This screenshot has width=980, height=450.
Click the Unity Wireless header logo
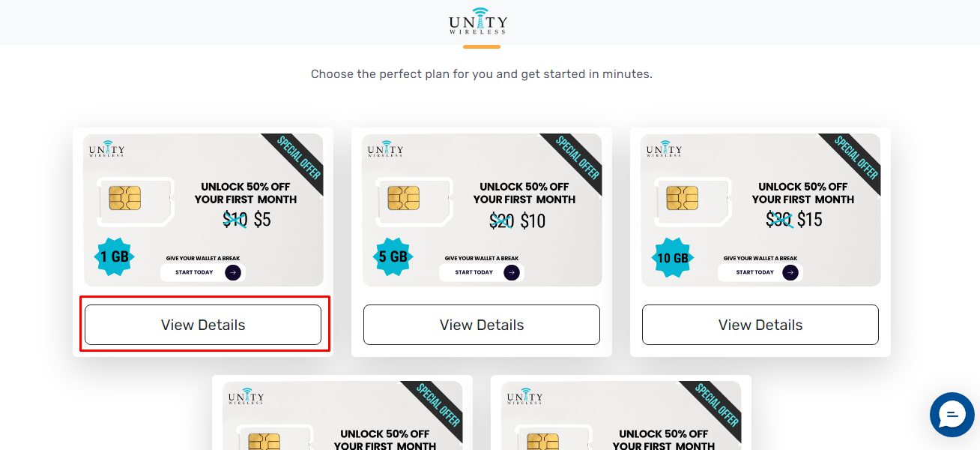(x=478, y=20)
